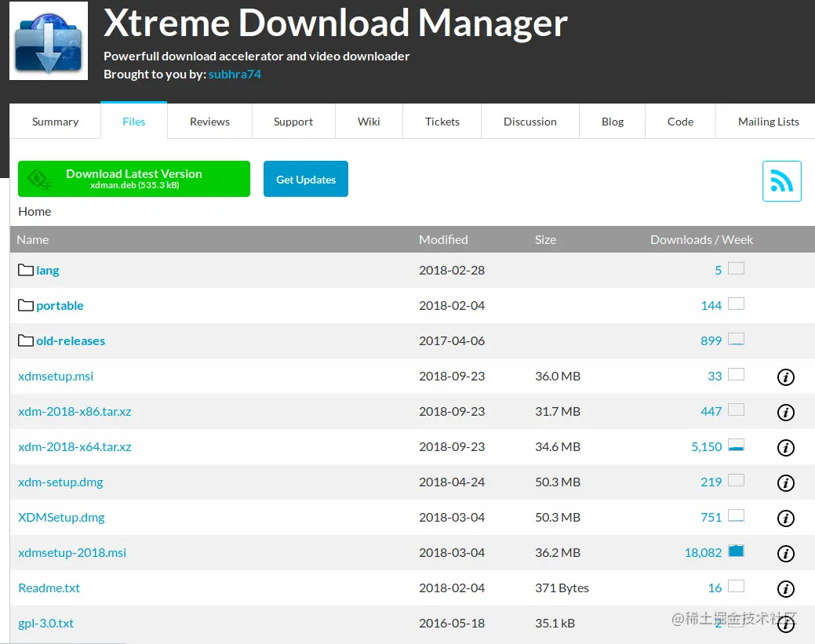Click the Get Updates button
Image resolution: width=815 pixels, height=644 pixels.
click(305, 179)
